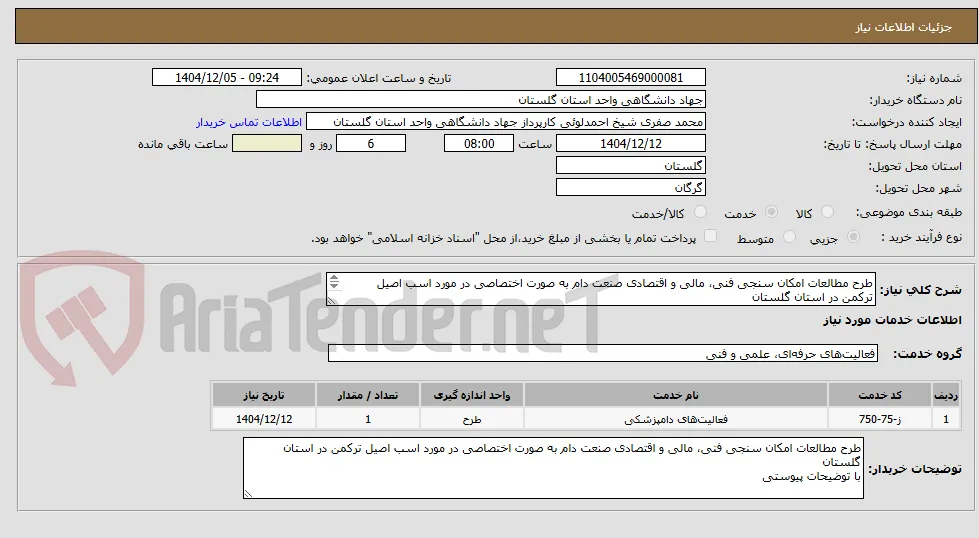Click the شماره نیاز number field
Image resolution: width=979 pixels, height=538 pixels.
[x=631, y=77]
